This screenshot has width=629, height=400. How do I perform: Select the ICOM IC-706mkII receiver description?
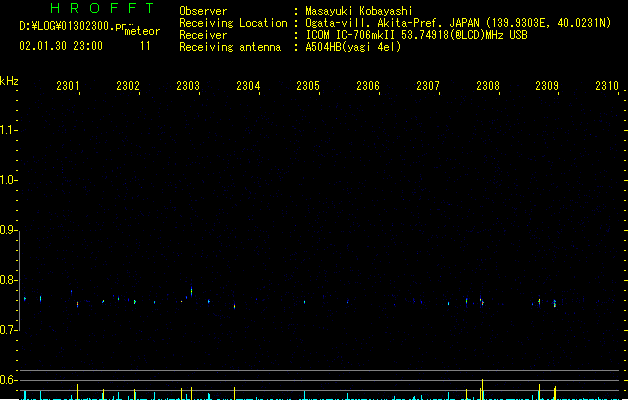416,35
